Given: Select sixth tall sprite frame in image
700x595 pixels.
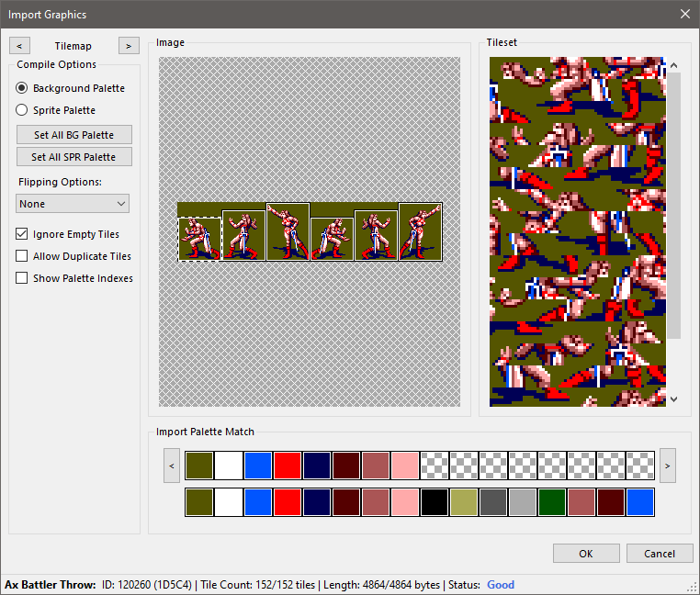Looking at the screenshot, I should coord(420,231).
